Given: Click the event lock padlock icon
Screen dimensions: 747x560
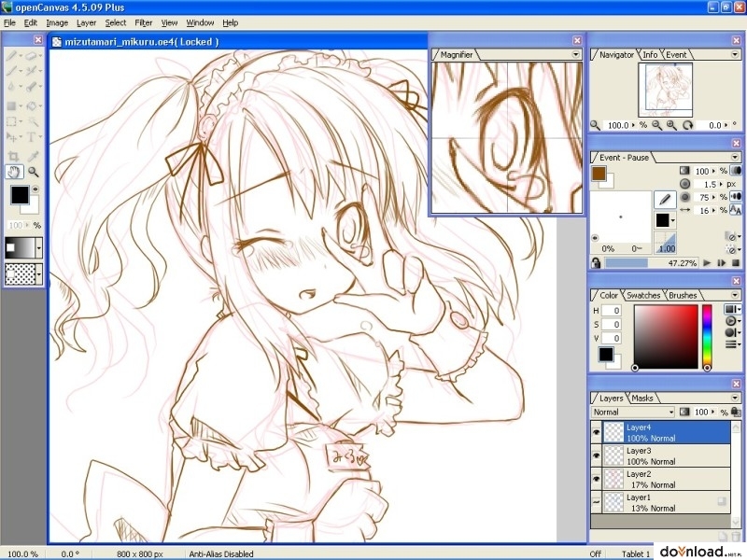Looking at the screenshot, I should click(x=596, y=263).
